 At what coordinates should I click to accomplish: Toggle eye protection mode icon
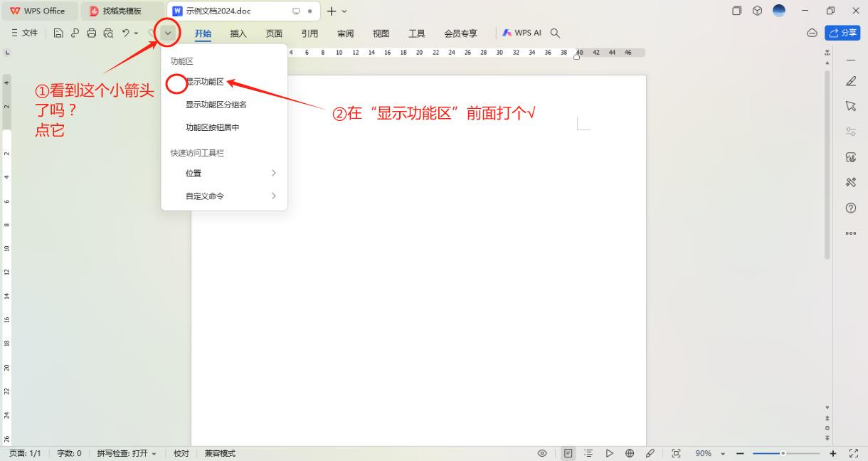[x=542, y=453]
